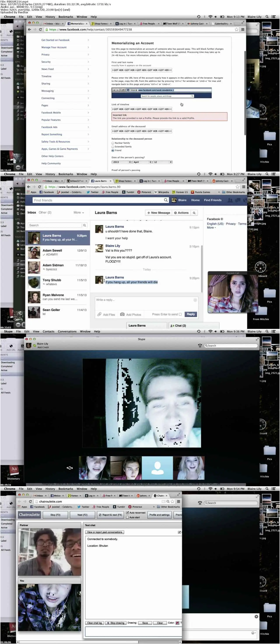Open the Wikipedia bookmark in the bookmarks bar
This screenshot has width=280, height=644.
pyautogui.click(x=161, y=192)
